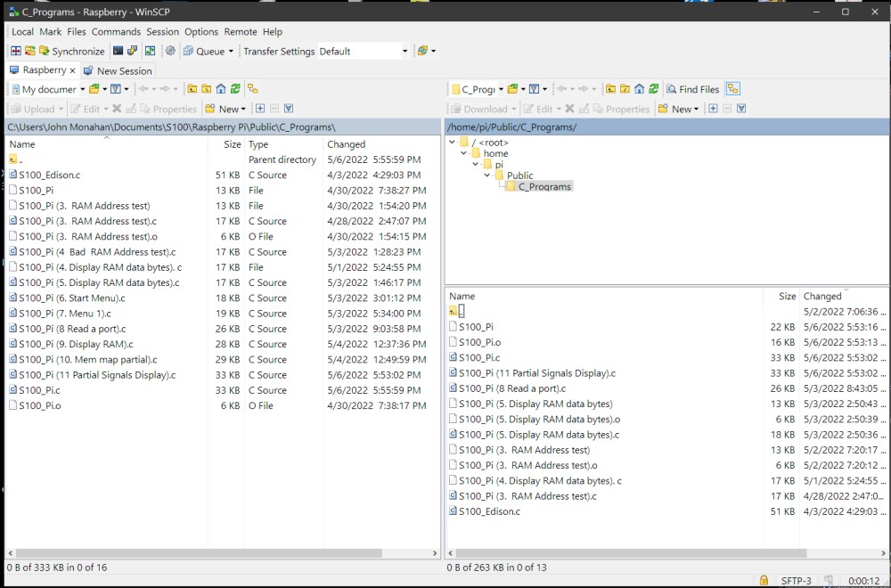Open the Local menu
The image size is (891, 588).
[23, 32]
